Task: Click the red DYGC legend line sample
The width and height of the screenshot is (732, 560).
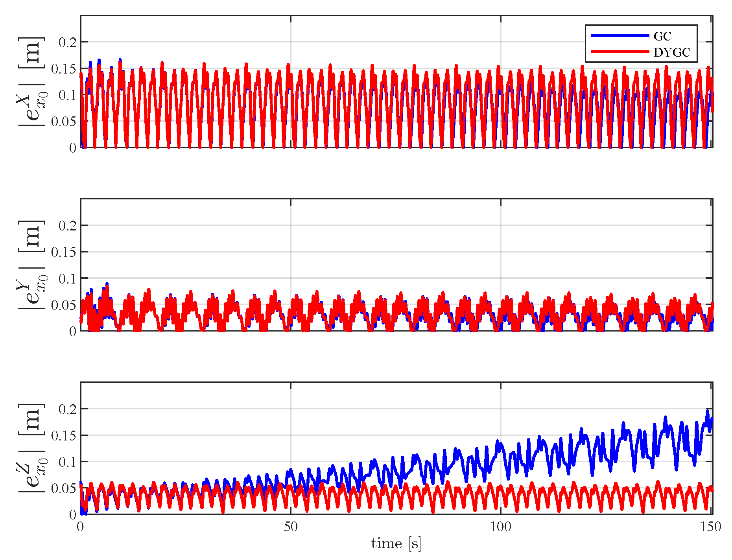Action: click(x=620, y=52)
